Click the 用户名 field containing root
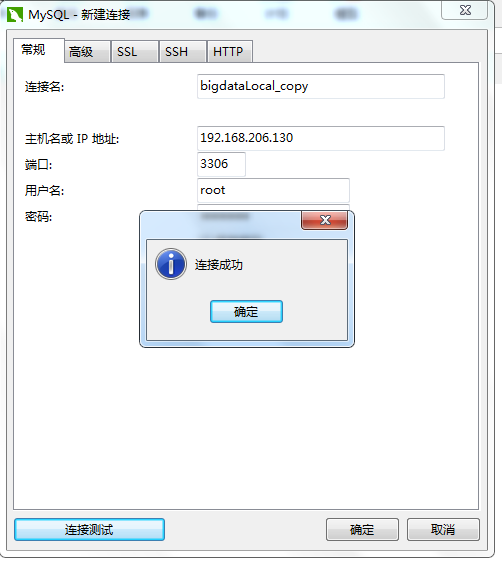 point(273,190)
